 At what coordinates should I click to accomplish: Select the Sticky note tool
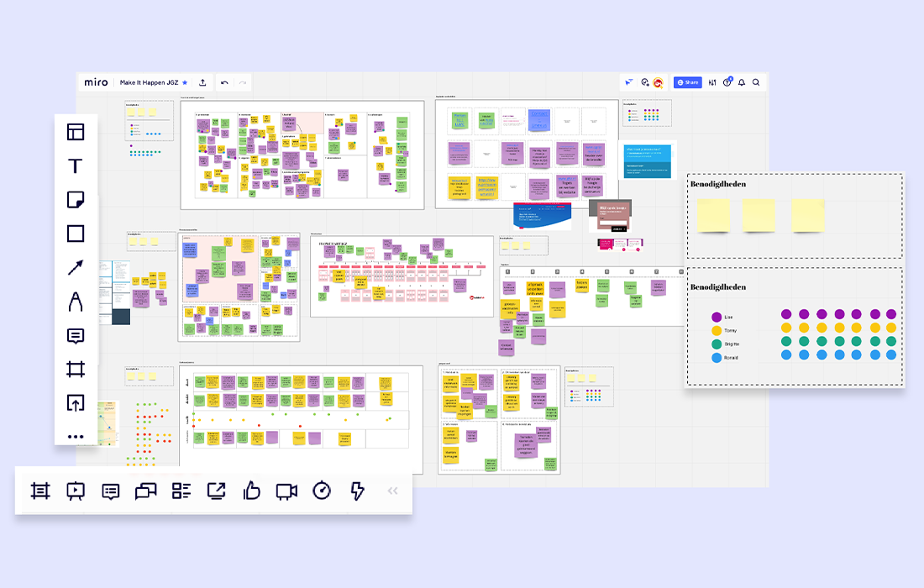click(76, 200)
